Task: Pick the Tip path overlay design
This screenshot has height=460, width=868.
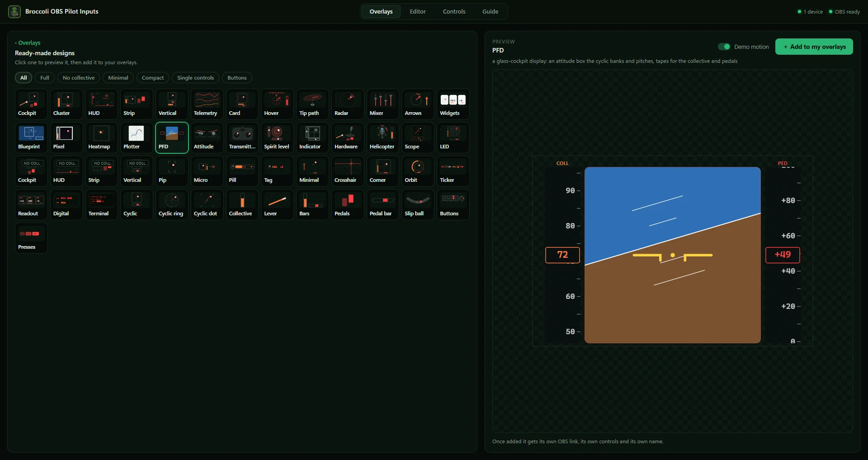Action: (312, 104)
